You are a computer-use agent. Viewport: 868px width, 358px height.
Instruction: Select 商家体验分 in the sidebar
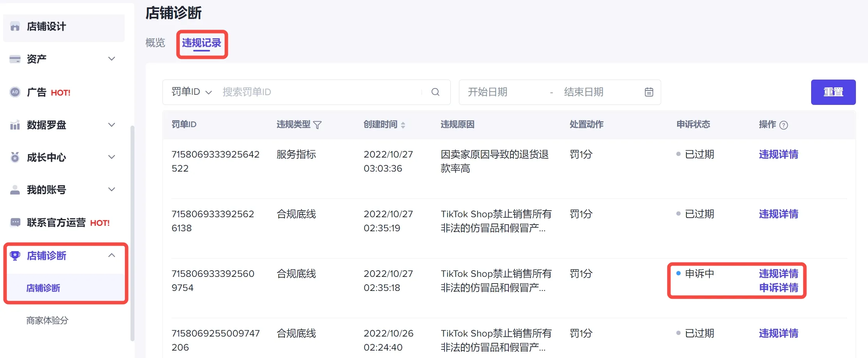[x=47, y=321]
